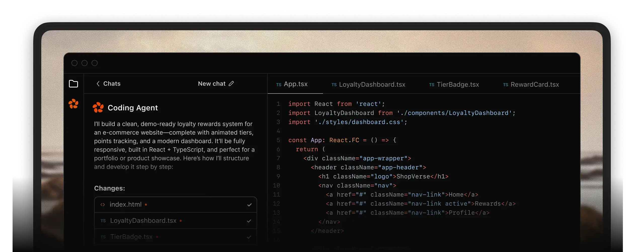
Task: Click the back chevron next to Chats
Action: click(x=98, y=84)
